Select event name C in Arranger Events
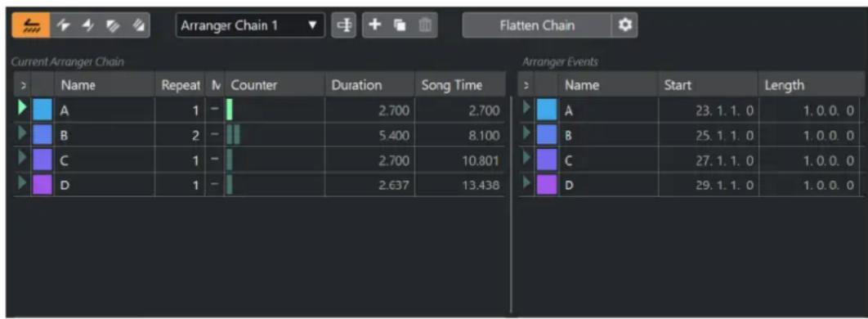The width and height of the screenshot is (868, 319). [x=568, y=160]
